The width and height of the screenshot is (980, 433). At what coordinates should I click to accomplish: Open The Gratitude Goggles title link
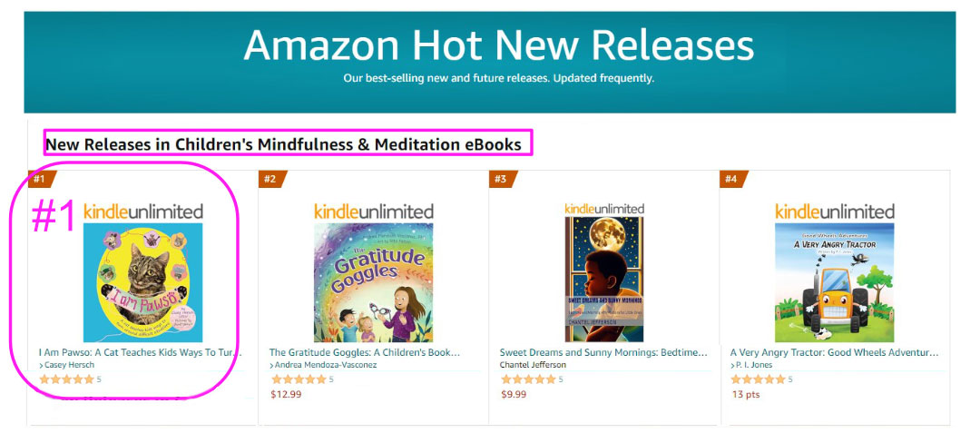coord(365,352)
